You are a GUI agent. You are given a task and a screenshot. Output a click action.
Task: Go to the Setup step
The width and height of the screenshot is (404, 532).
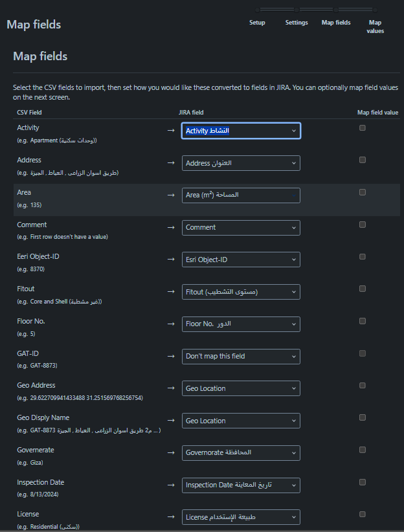257,23
